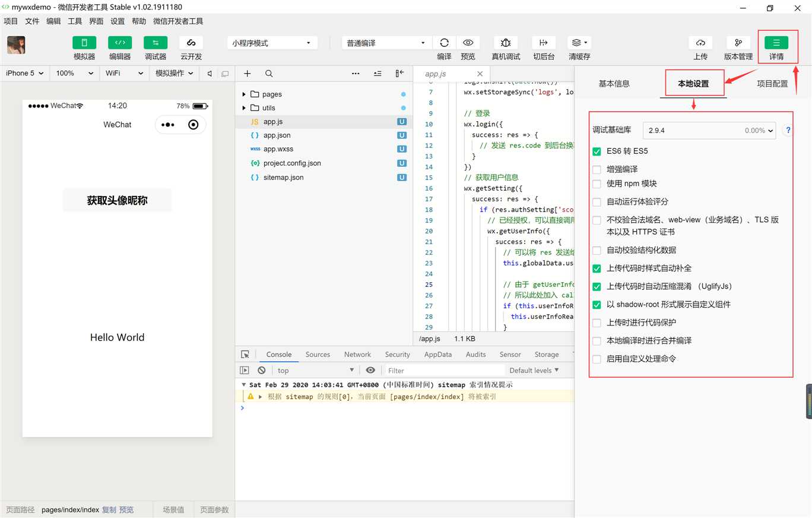Start real device debugging (真机调试)
This screenshot has height=518, width=812.
point(506,43)
